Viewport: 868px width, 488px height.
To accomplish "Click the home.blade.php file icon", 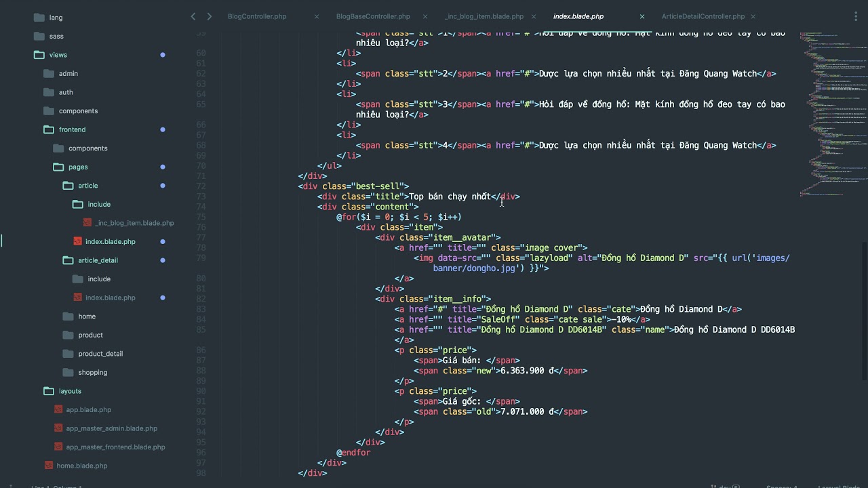I will click(x=49, y=466).
